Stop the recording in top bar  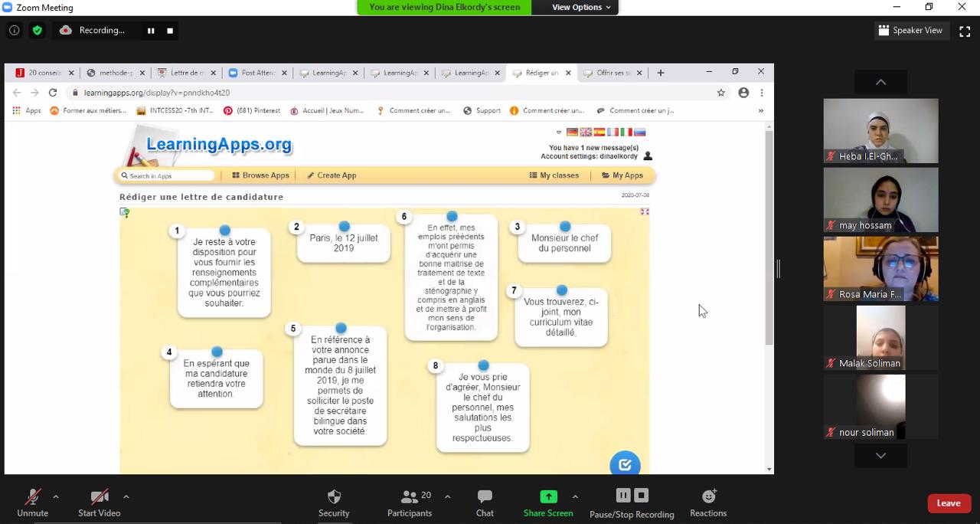click(170, 31)
